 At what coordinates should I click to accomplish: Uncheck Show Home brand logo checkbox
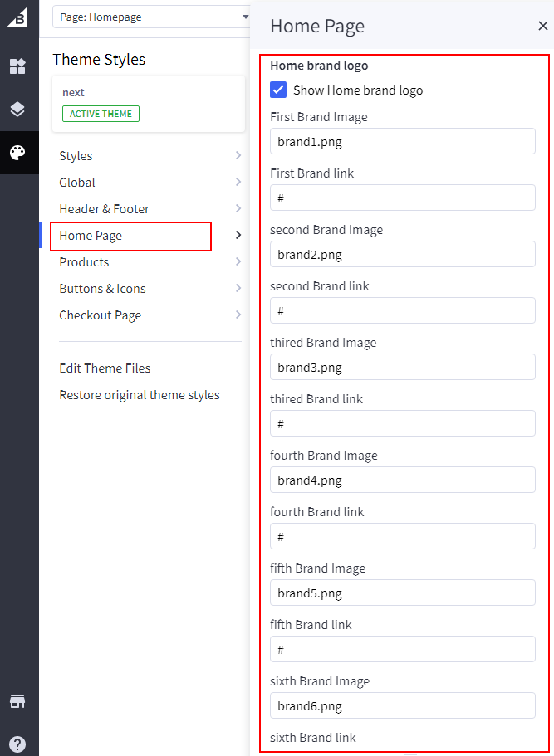point(278,90)
